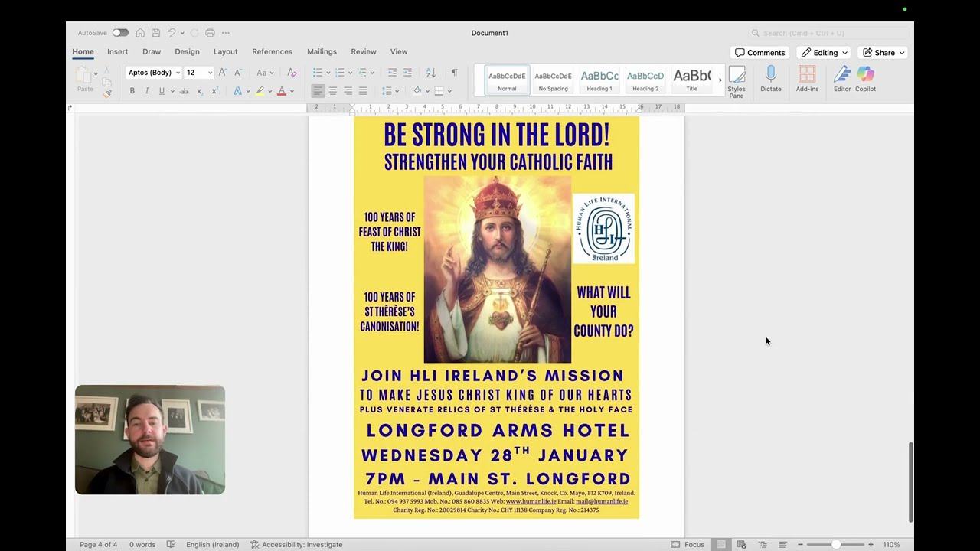Expand the numbered list options arrow

coord(351,73)
